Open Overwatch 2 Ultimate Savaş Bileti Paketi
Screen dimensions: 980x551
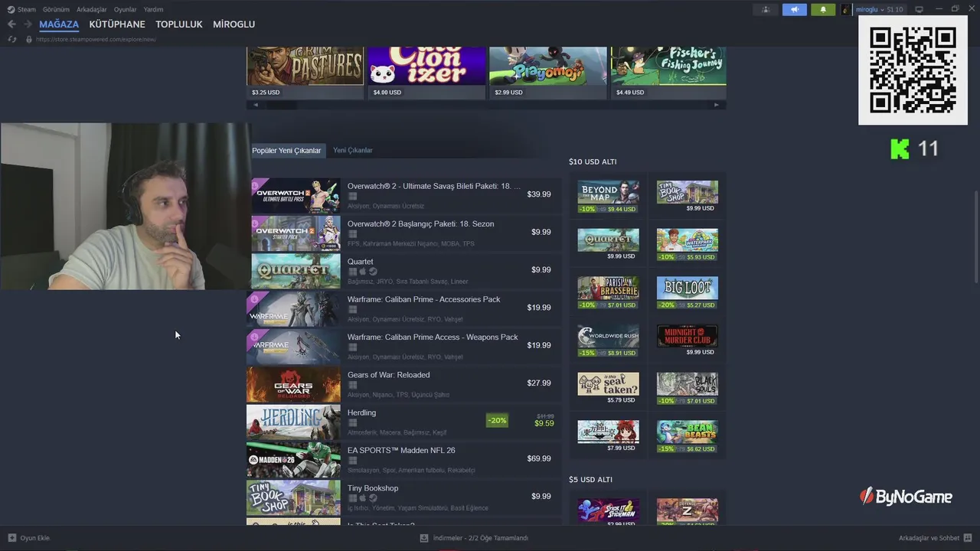pos(403,195)
